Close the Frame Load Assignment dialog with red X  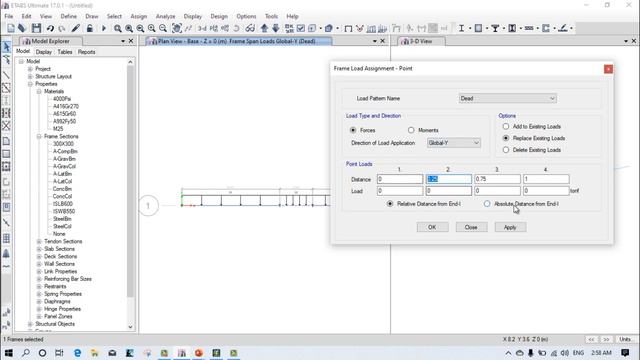pyautogui.click(x=608, y=69)
